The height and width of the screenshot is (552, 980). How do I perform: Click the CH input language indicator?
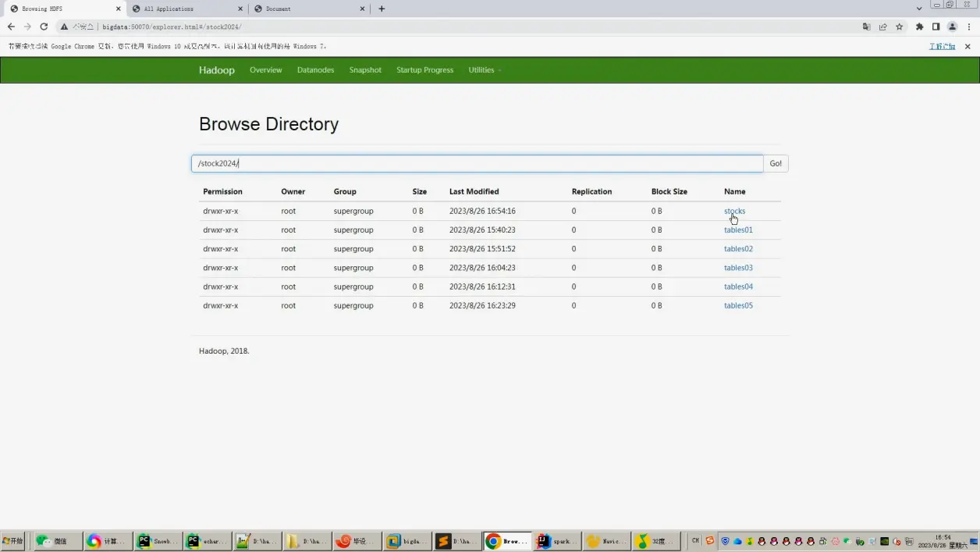point(695,540)
